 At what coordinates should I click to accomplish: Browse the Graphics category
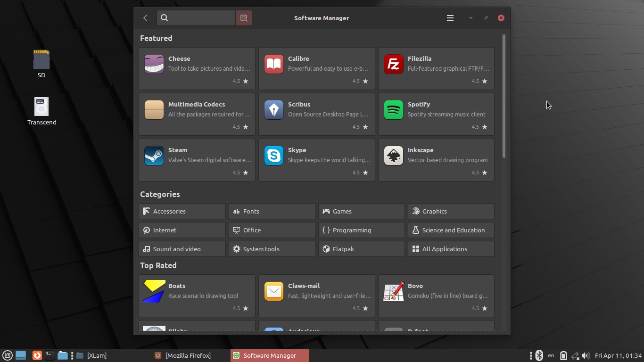point(451,211)
